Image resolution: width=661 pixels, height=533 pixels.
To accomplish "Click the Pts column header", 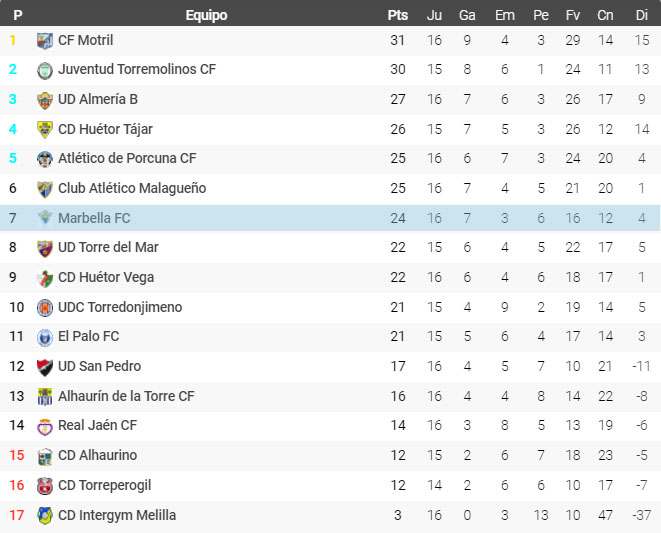I will 398,15.
